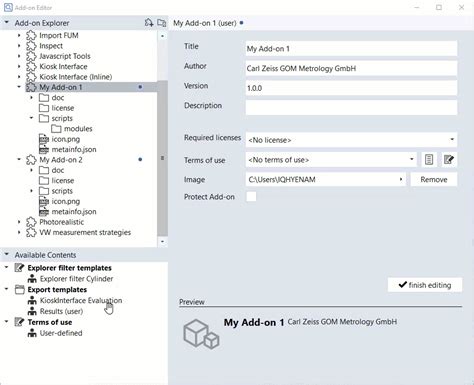Click the Title input field
The width and height of the screenshot is (474, 385).
coord(351,49)
